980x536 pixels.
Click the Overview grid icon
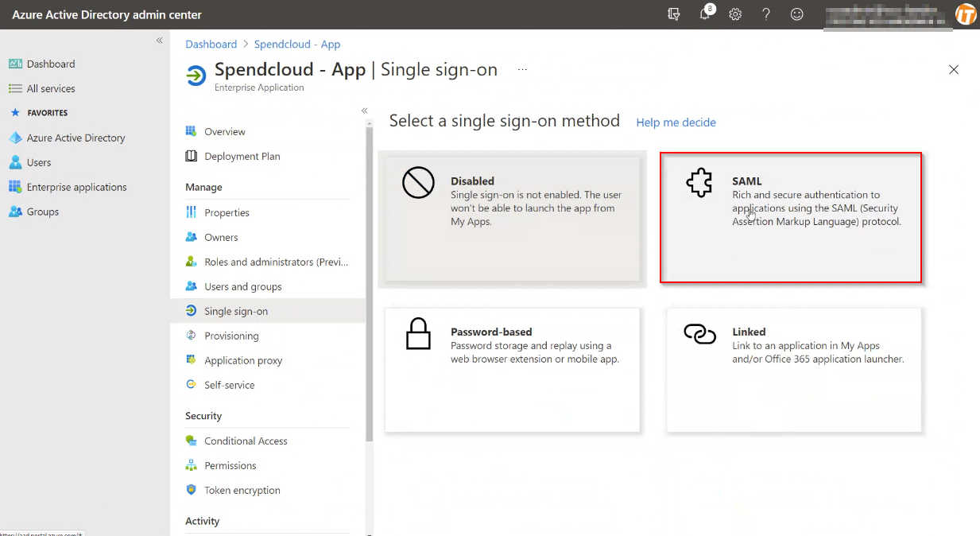click(191, 131)
